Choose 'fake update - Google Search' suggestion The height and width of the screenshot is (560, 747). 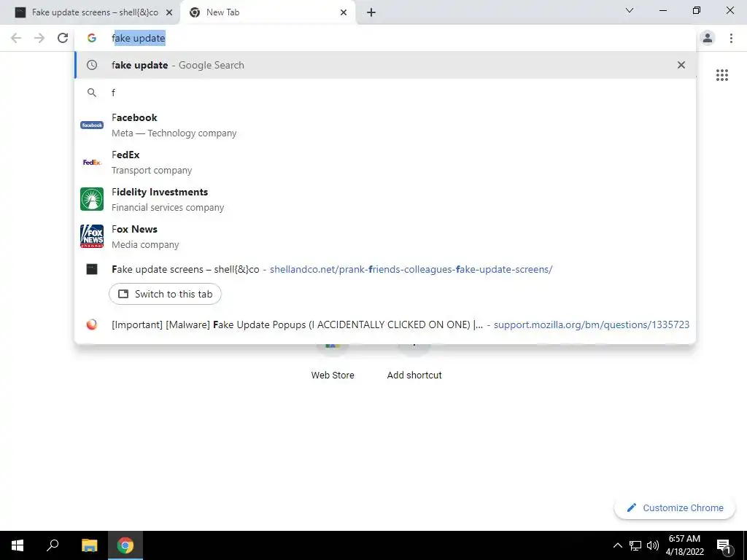coord(385,65)
